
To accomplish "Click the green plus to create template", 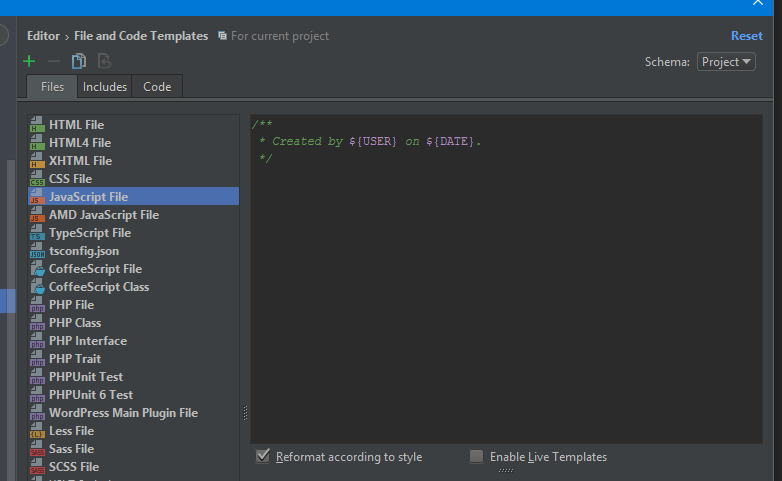I will point(29,61).
